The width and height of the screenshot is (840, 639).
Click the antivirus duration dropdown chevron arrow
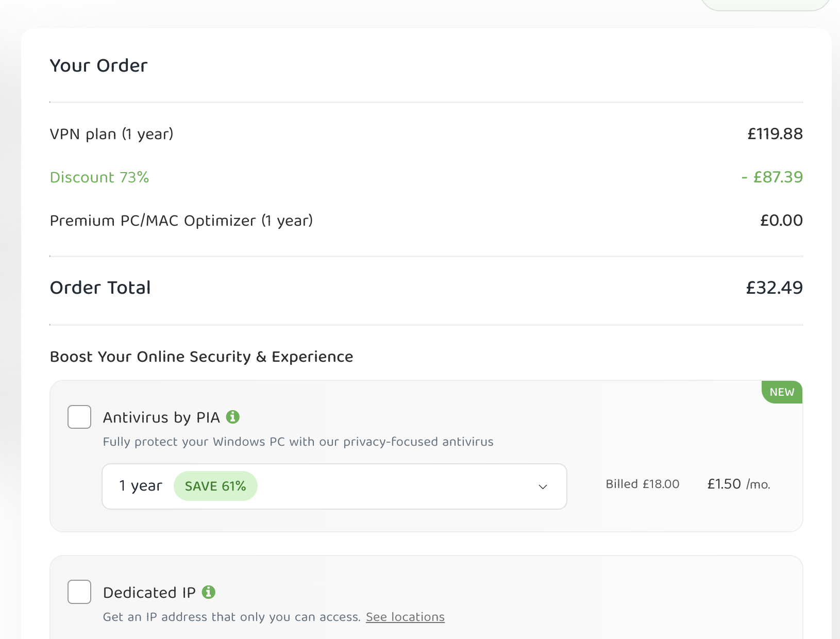543,486
